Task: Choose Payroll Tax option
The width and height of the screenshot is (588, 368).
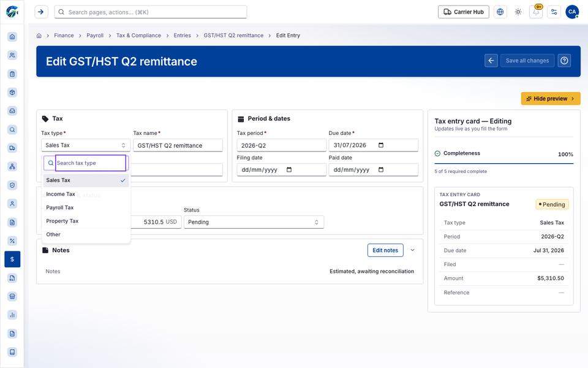Action: (86, 208)
